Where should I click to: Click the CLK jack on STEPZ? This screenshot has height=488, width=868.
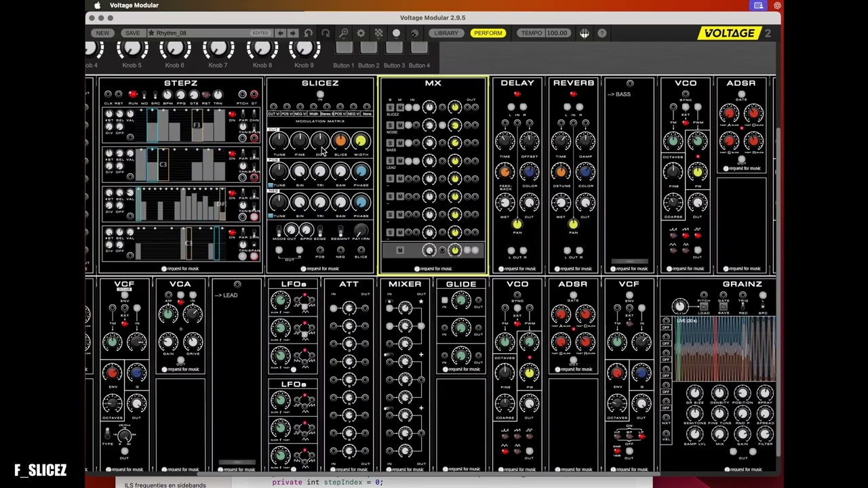click(108, 94)
